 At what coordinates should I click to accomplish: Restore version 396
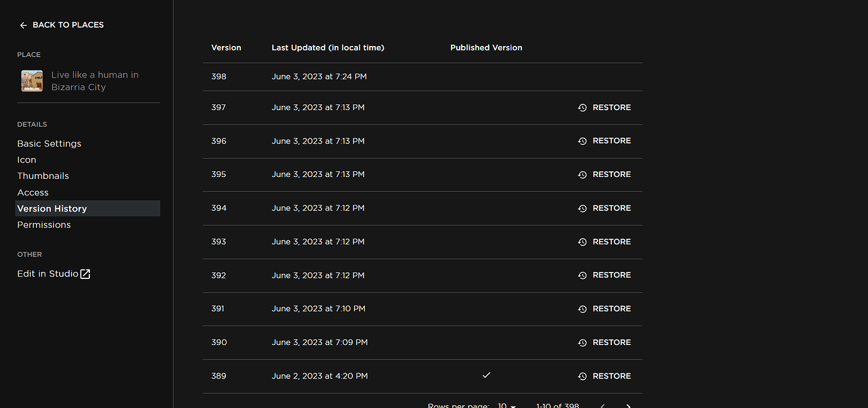click(604, 141)
